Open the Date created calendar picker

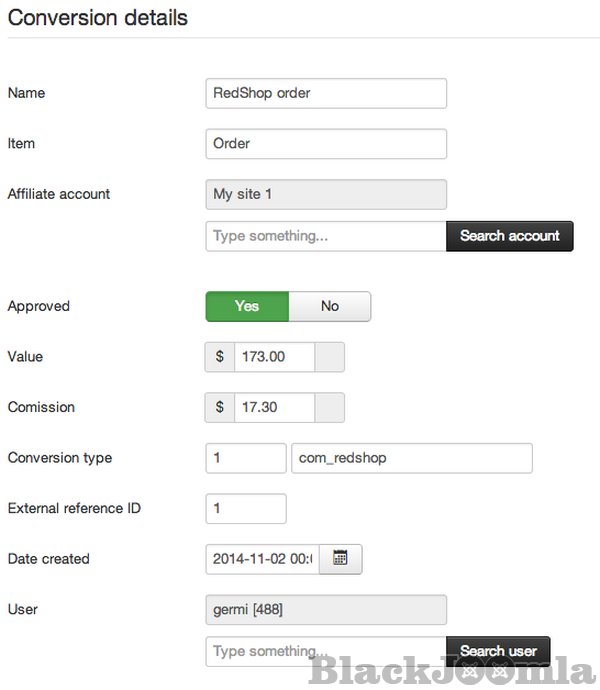(x=340, y=559)
